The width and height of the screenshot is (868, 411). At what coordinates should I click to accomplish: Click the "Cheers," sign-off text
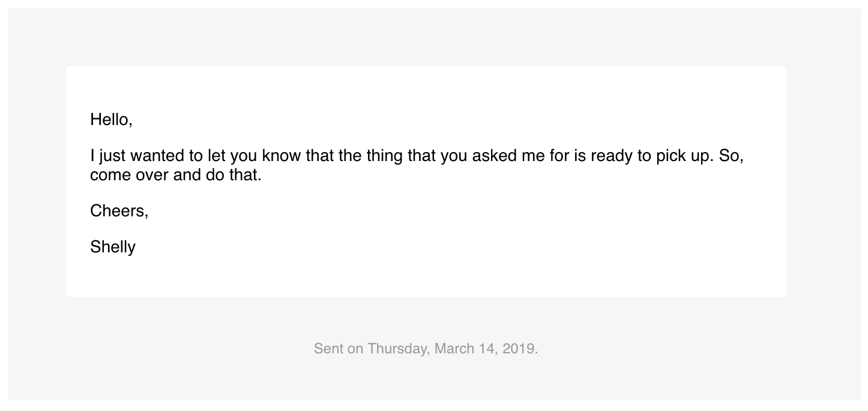pos(119,211)
